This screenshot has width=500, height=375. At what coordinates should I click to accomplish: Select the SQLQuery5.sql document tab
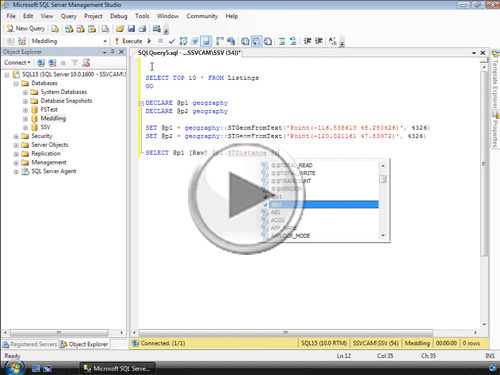(189, 53)
